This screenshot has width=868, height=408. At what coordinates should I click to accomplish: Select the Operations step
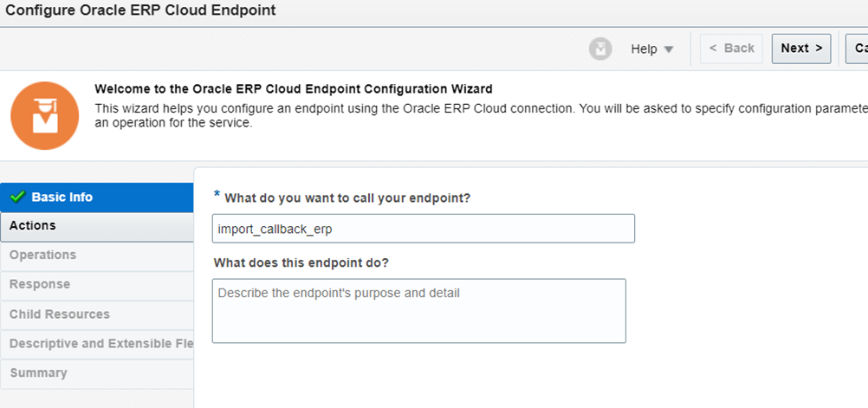point(97,256)
